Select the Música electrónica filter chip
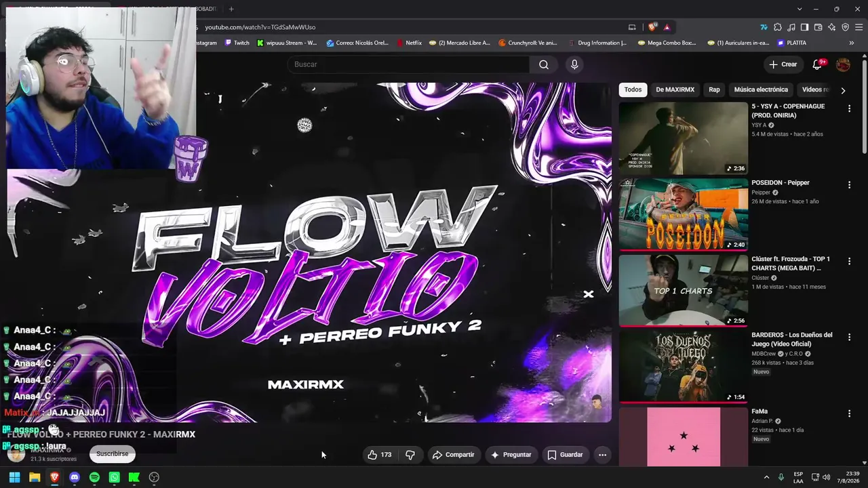This screenshot has height=488, width=868. tap(761, 89)
